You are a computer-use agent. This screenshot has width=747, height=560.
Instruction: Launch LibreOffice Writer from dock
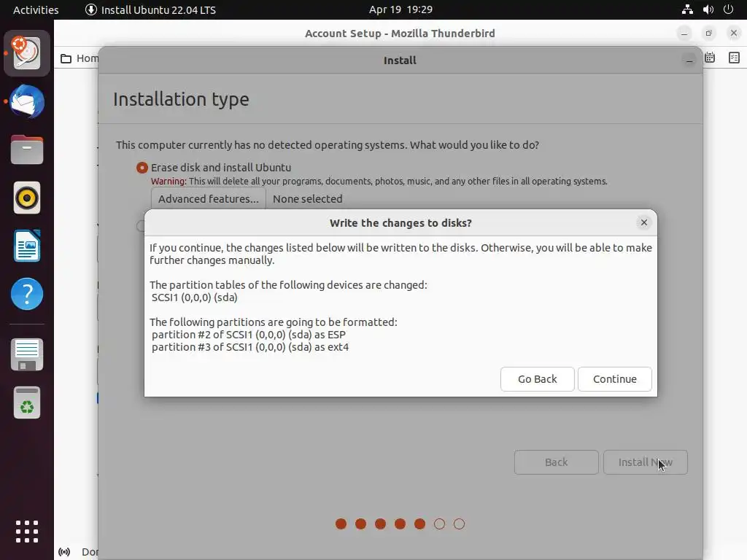pyautogui.click(x=27, y=246)
